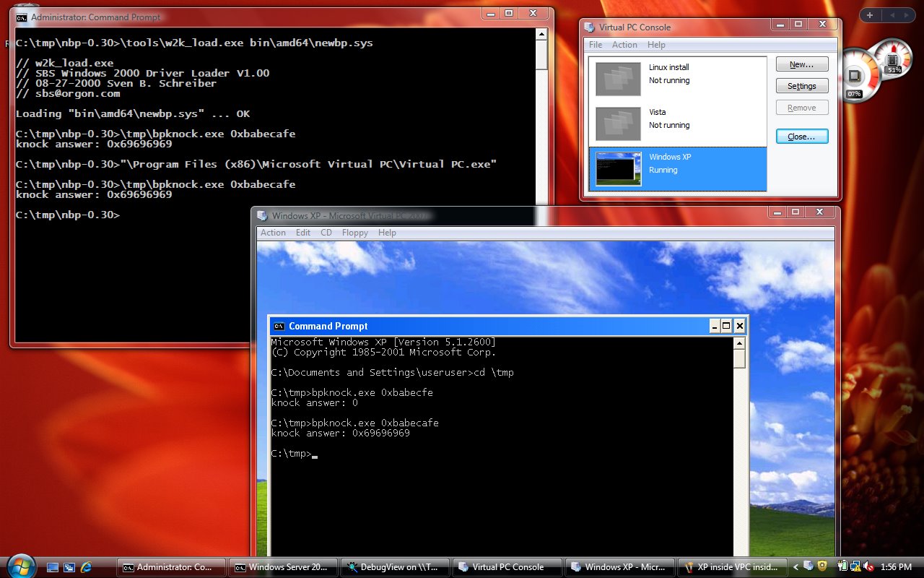Switch to Windows XP - Micr... taskbar button
Viewport: 924px width, 578px height.
[619, 567]
